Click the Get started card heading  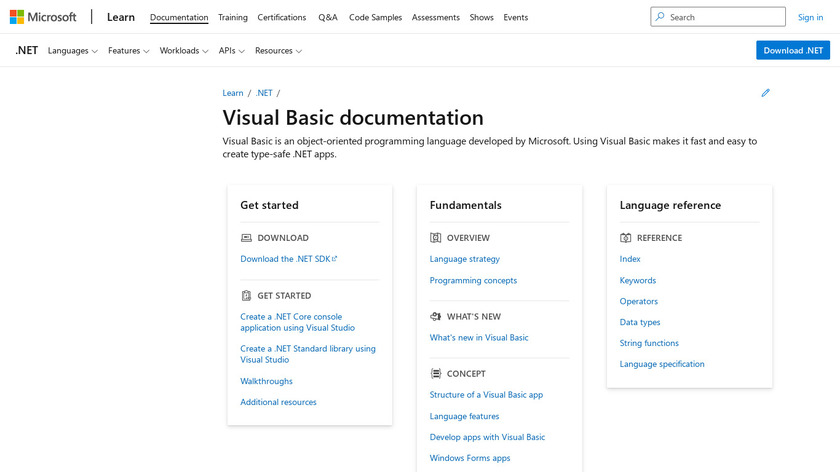(x=269, y=205)
